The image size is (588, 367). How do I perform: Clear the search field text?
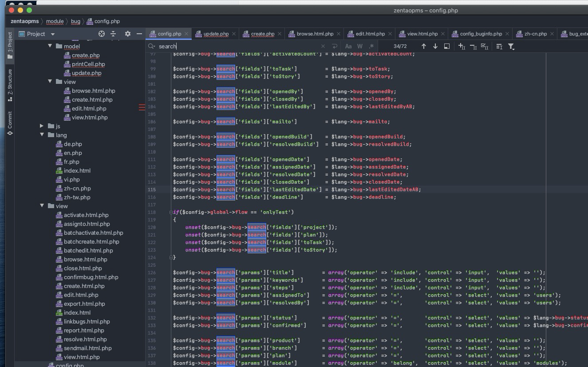pyautogui.click(x=323, y=46)
